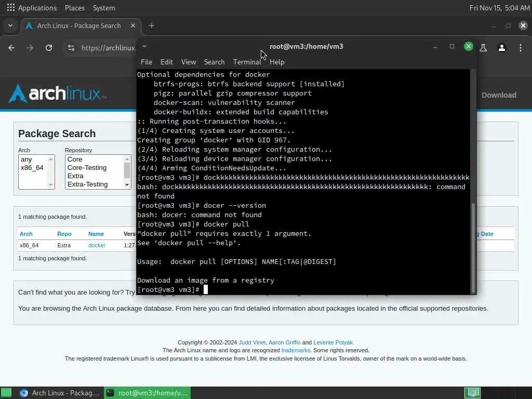The width and height of the screenshot is (532, 399).
Task: Click up arrow of Repository listbox
Action: pyautogui.click(x=127, y=159)
